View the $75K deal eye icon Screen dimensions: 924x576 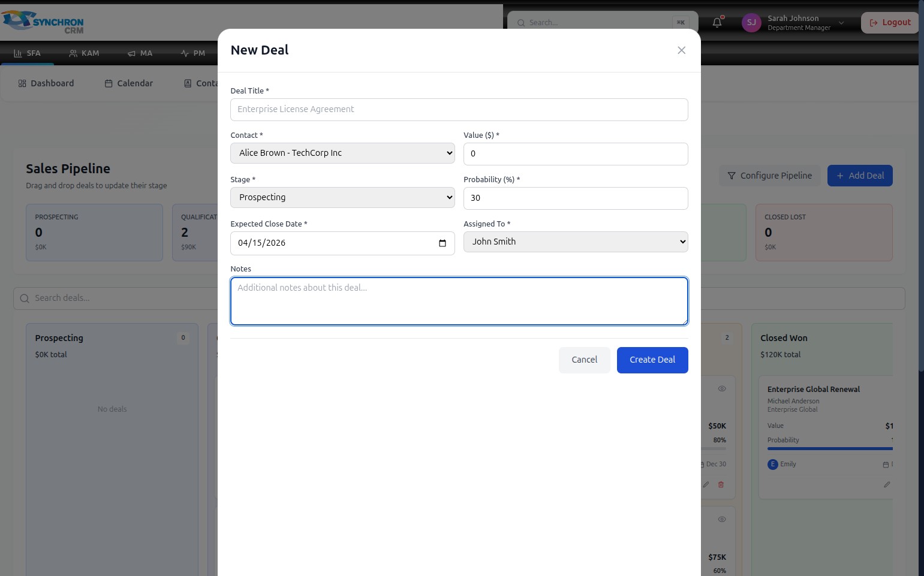722,519
